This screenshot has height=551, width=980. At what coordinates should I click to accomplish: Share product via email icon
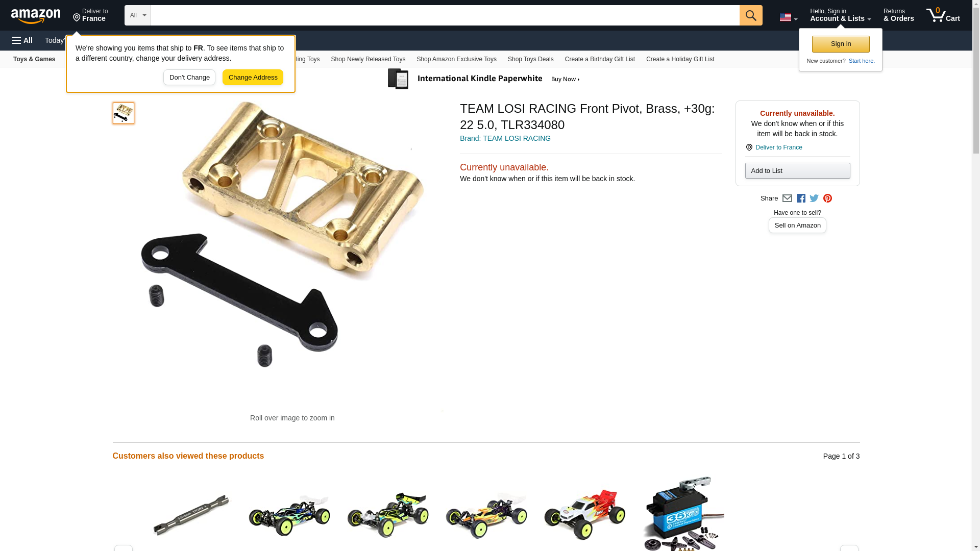[787, 198]
